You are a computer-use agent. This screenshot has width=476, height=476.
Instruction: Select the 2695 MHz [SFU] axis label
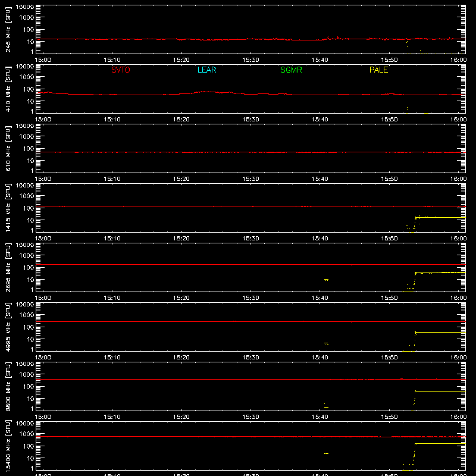(x=8, y=267)
